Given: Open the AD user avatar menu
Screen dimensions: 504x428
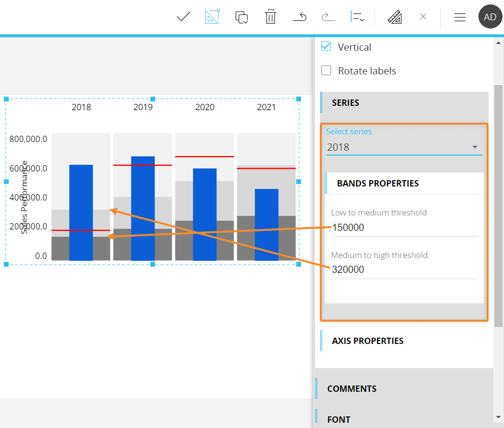Looking at the screenshot, I should [x=490, y=17].
